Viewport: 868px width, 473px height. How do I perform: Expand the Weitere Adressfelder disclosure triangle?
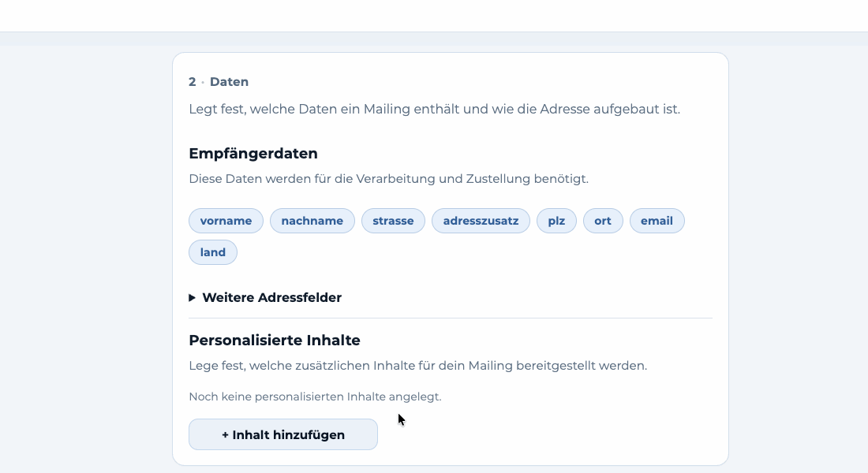[192, 298]
